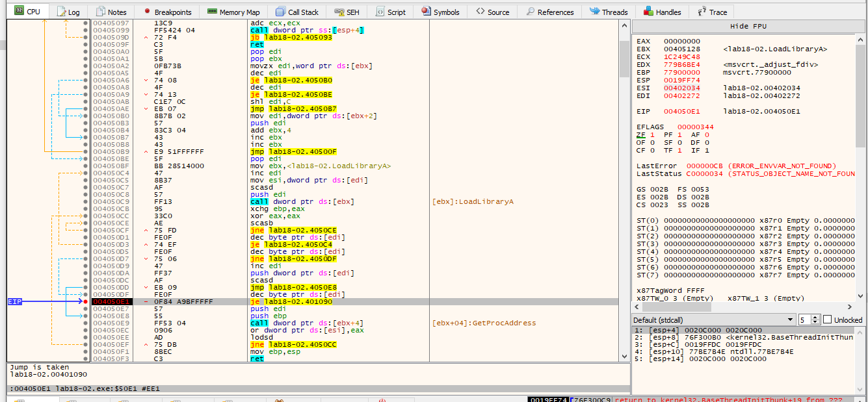Image resolution: width=868 pixels, height=402 pixels.
Task: Select the '[ebx]:LoadLibraryA' comment
Action: point(473,201)
